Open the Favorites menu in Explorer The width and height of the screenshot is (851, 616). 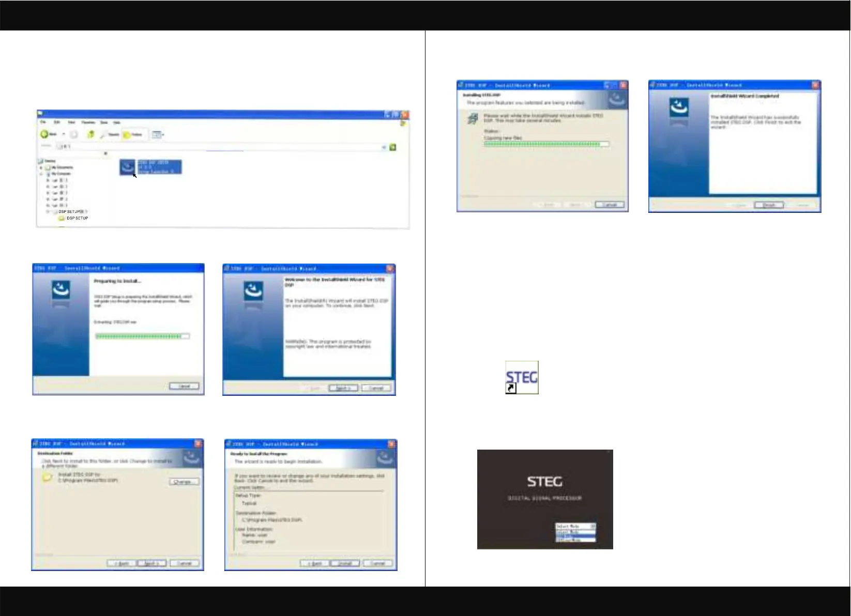[88, 122]
